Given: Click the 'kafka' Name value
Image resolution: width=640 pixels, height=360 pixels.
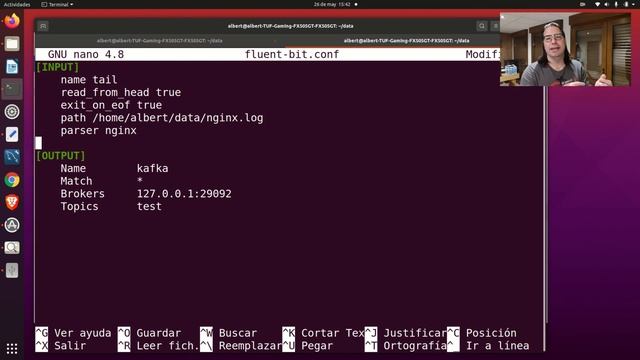Looking at the screenshot, I should point(152,168).
